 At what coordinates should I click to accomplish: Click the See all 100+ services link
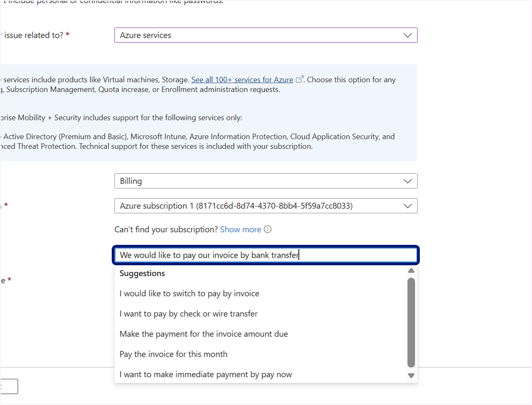(242, 80)
